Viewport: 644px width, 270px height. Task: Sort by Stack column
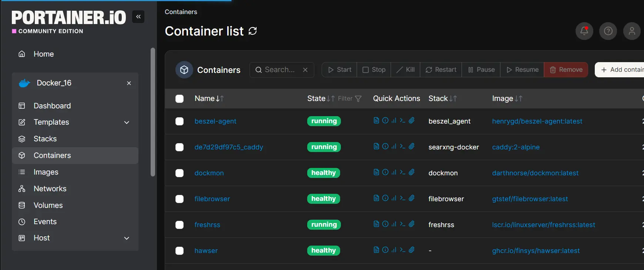click(443, 98)
